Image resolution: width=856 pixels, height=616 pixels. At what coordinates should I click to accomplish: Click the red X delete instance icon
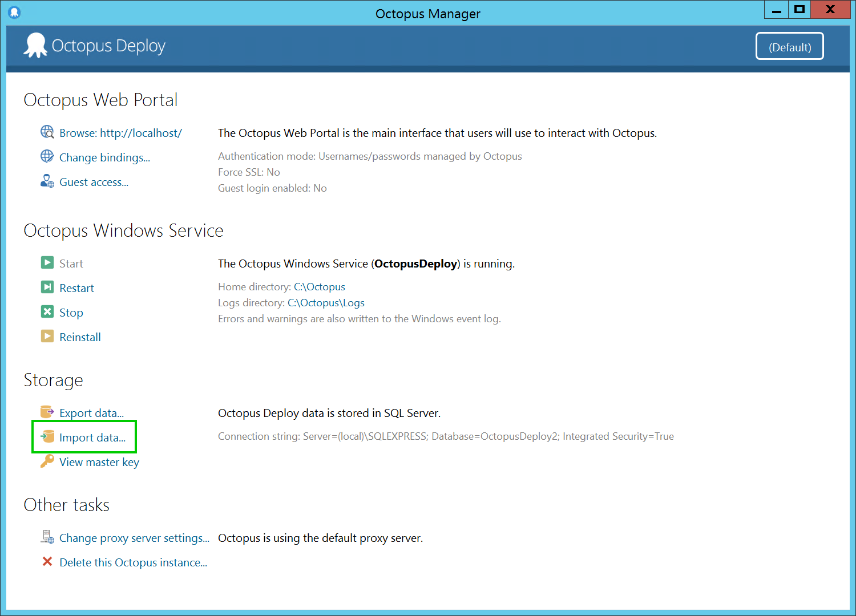(47, 562)
